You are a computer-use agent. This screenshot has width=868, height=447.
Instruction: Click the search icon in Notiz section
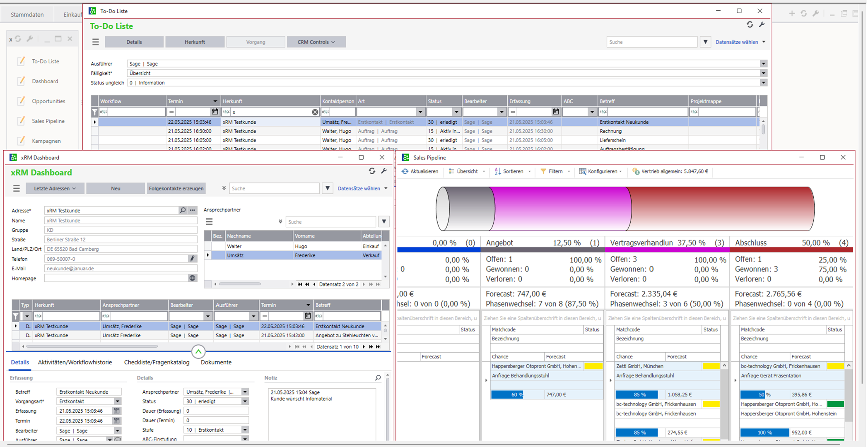click(378, 378)
